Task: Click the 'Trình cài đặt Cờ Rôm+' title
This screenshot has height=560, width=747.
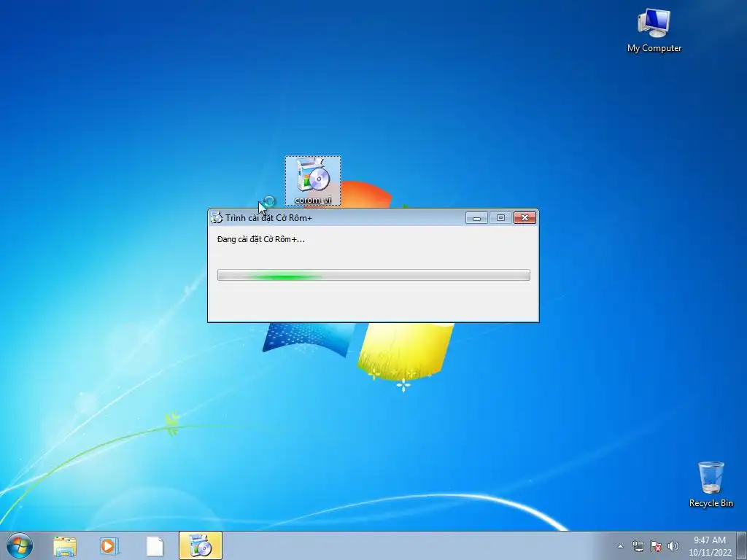Action: [x=268, y=217]
